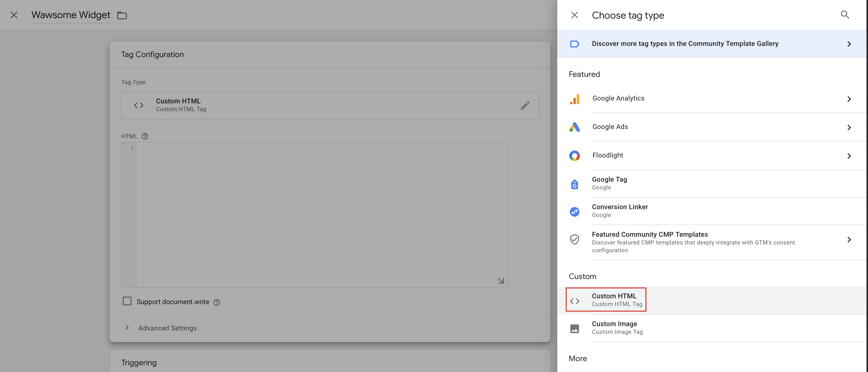
Task: Select Custom HTML tag type
Action: pos(614,300)
